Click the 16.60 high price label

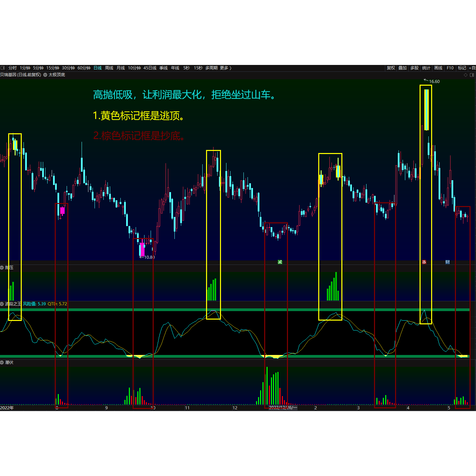[434, 82]
